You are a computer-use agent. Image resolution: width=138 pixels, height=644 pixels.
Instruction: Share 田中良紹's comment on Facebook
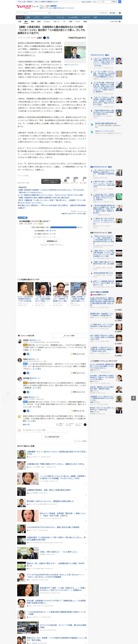click(x=28, y=392)
